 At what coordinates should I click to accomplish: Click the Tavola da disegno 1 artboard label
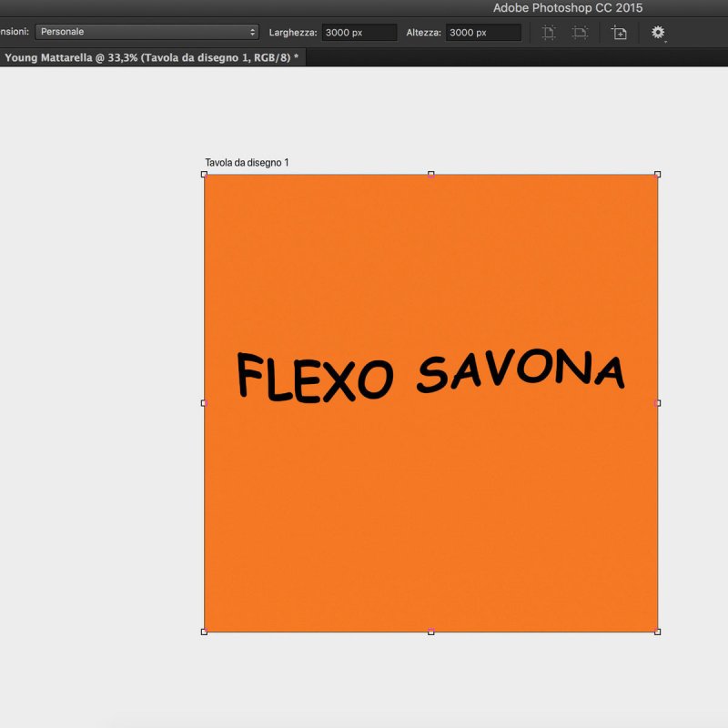click(x=247, y=163)
